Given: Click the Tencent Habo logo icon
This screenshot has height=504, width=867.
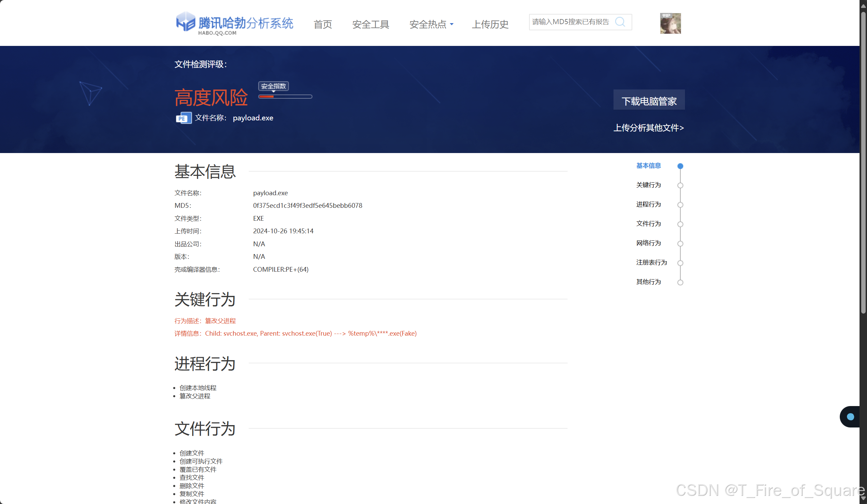Looking at the screenshot, I should coord(185,21).
